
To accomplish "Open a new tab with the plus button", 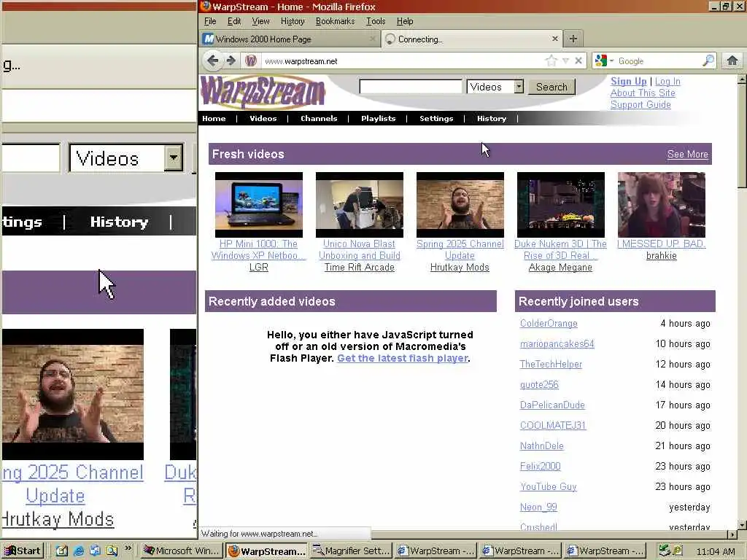I will [573, 39].
